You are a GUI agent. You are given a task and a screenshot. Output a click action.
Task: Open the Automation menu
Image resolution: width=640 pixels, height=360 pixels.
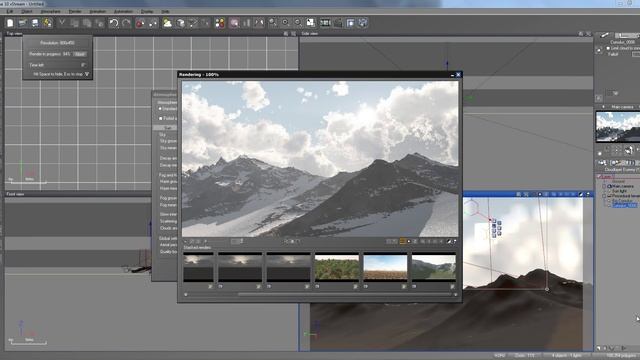123,11
